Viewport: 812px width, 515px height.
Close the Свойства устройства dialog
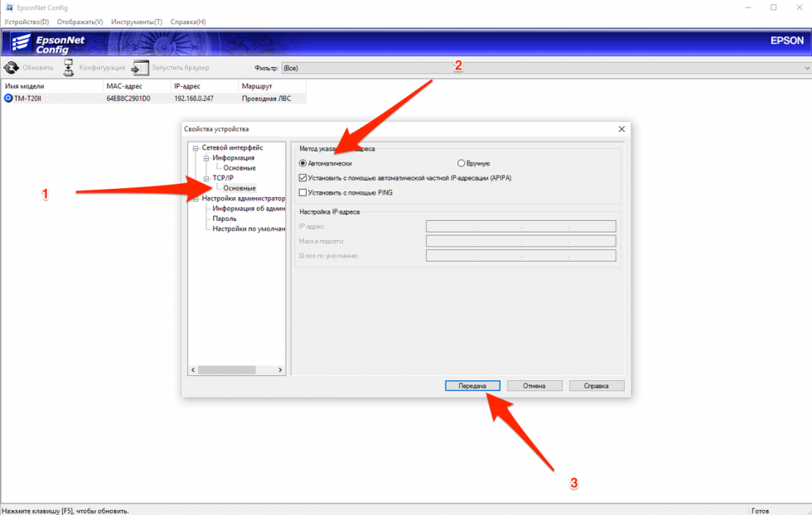[621, 129]
